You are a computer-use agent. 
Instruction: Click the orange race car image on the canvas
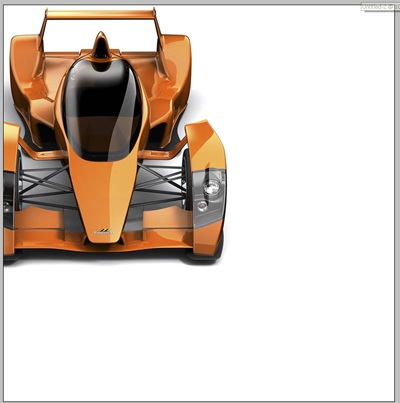tap(115, 137)
